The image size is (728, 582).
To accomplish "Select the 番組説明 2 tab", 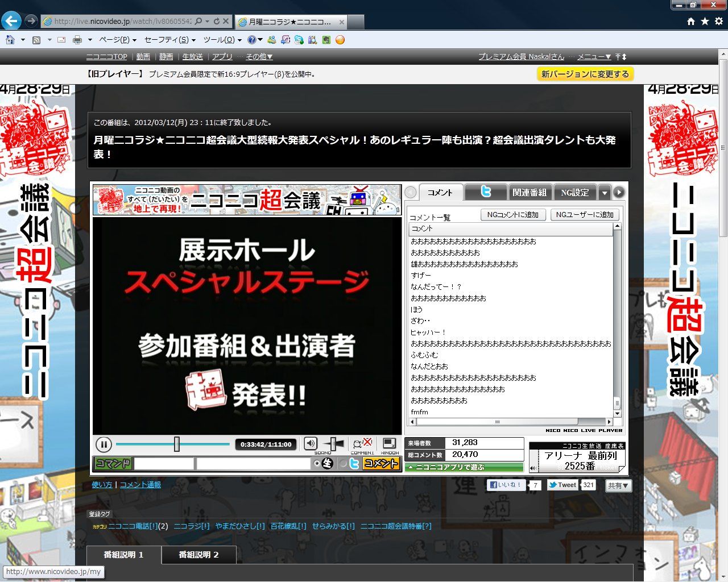I will pyautogui.click(x=199, y=555).
